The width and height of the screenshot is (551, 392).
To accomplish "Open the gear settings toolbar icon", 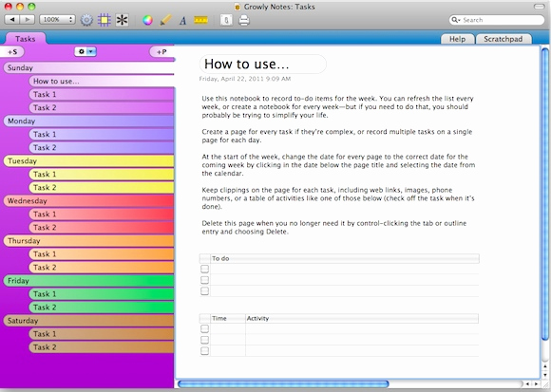I will click(x=86, y=20).
